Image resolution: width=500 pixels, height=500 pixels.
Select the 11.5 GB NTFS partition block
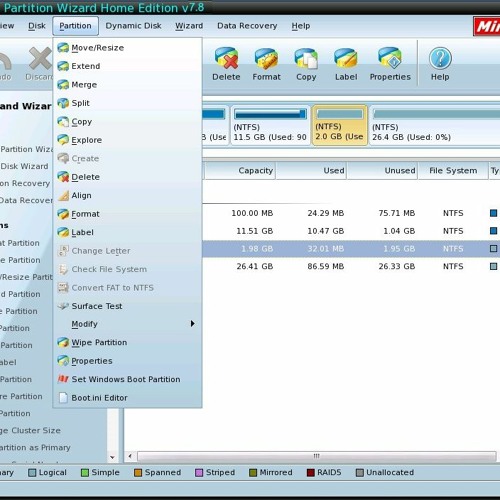[x=270, y=125]
